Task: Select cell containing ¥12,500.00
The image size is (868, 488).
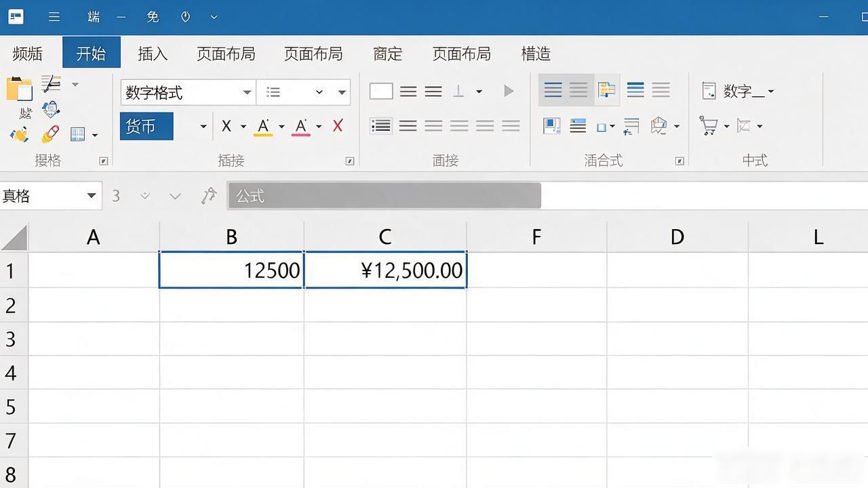Action: 385,270
